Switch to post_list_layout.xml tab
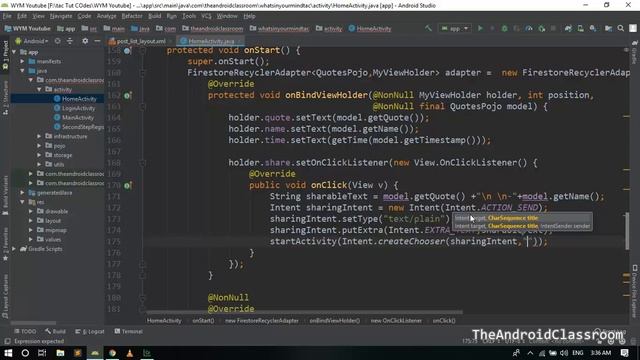Viewport: 640px width, 360px height. [140, 41]
